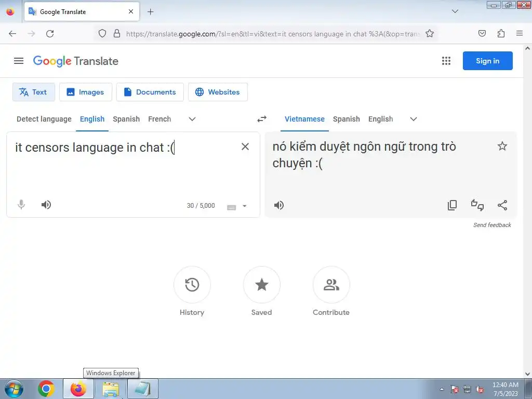Open the Google Translate main menu hamburger
532x399 pixels.
tap(19, 61)
